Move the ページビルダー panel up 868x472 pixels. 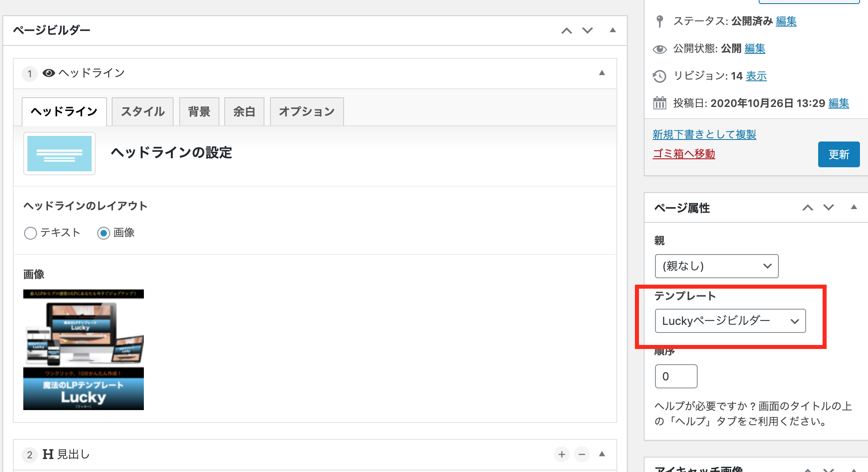tap(567, 31)
